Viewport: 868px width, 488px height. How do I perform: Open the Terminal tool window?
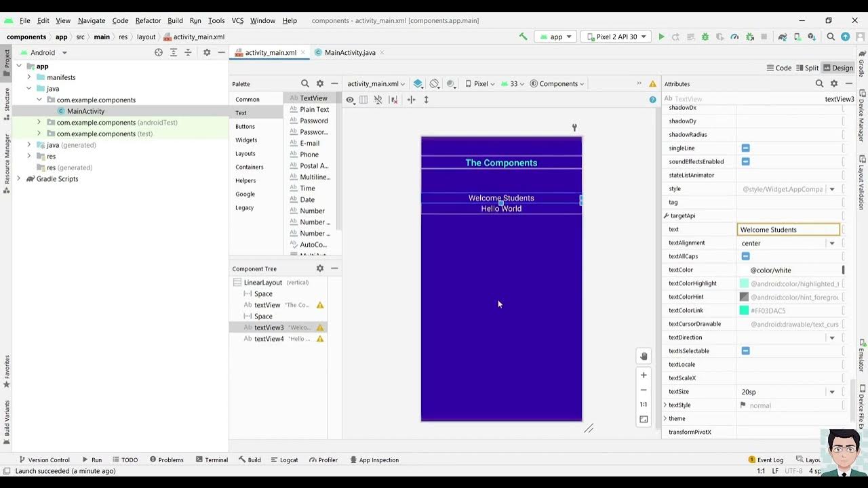click(x=210, y=460)
